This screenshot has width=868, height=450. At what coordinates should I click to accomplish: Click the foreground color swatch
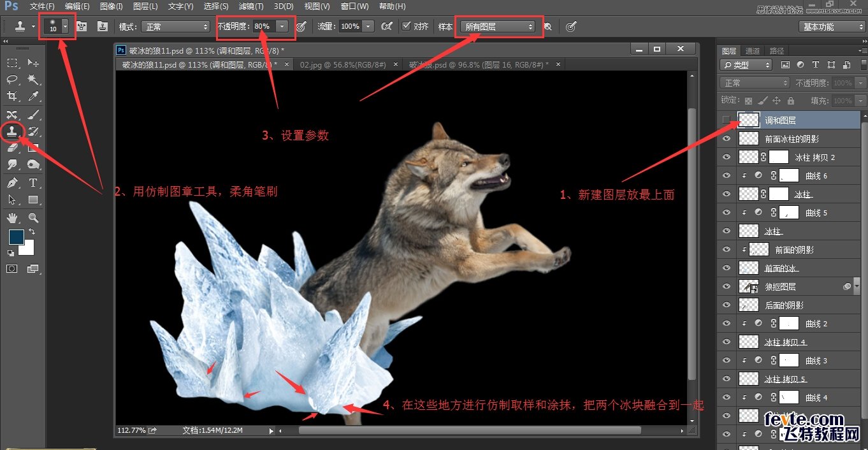tap(15, 237)
